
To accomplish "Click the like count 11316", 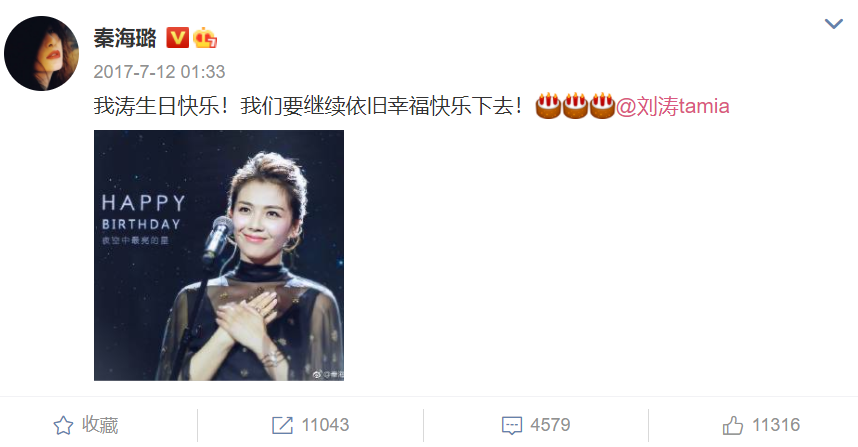I will click(776, 425).
